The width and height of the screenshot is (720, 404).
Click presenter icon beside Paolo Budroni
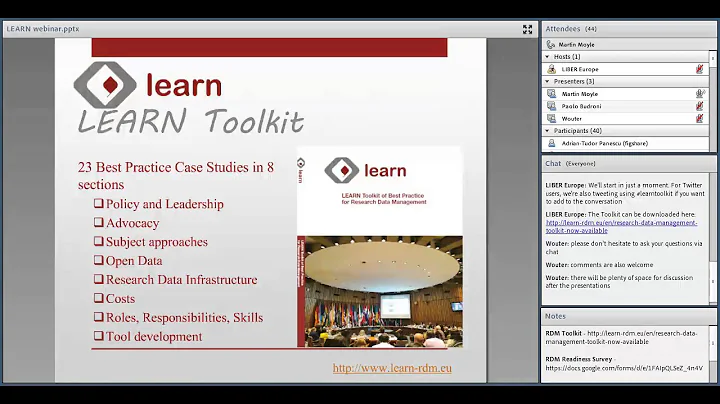coord(551,106)
